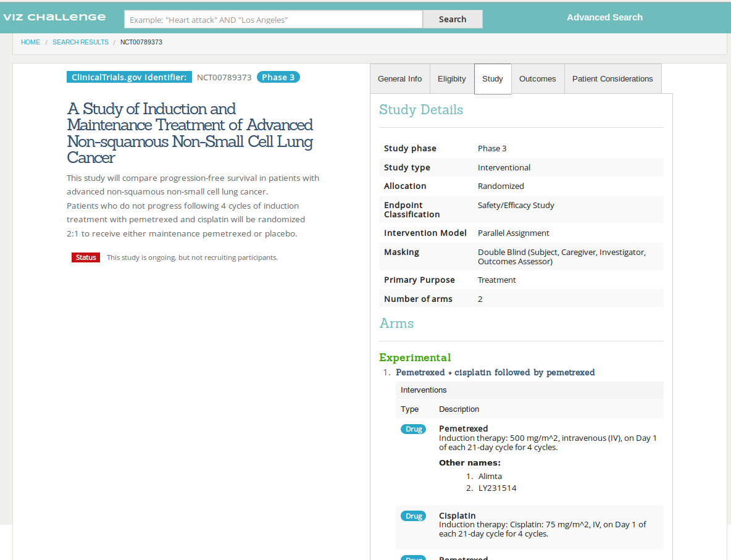Click the Pemetrexed drug name
This screenshot has width=731, height=560.
(464, 428)
